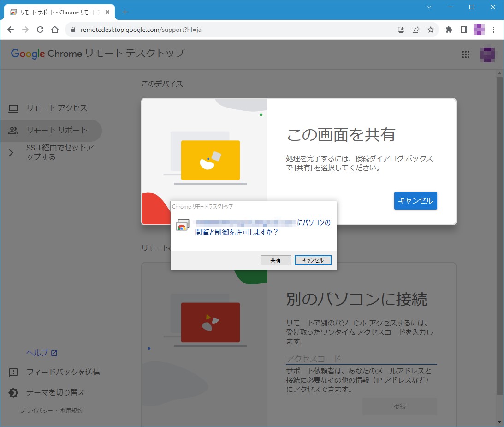
Task: Click フィードバックを送信
Action: (54, 372)
